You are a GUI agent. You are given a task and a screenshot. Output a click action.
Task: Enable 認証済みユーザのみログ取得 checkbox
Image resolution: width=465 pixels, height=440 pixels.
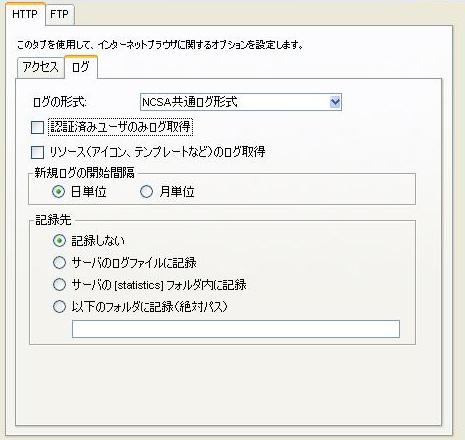pos(37,127)
